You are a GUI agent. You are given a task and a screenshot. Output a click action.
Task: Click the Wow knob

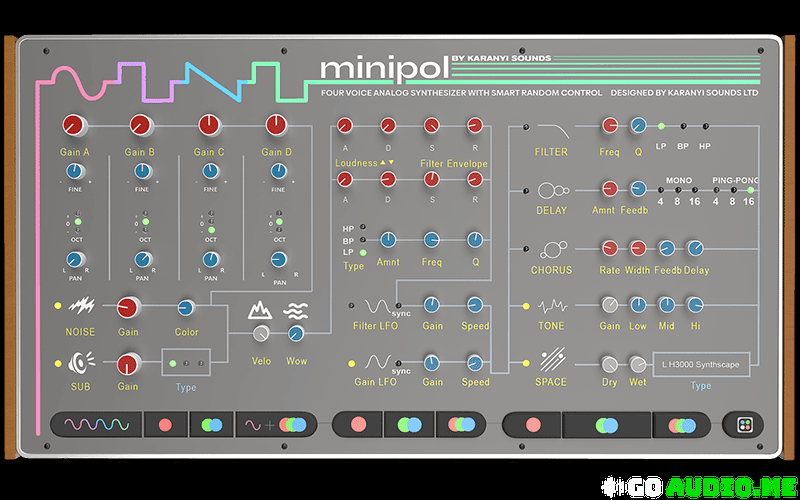(296, 334)
